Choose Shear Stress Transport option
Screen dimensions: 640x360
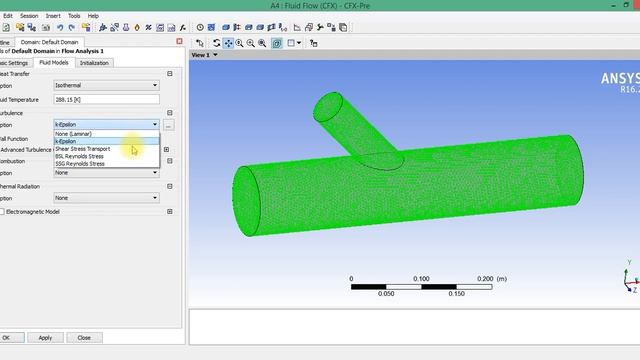106,149
